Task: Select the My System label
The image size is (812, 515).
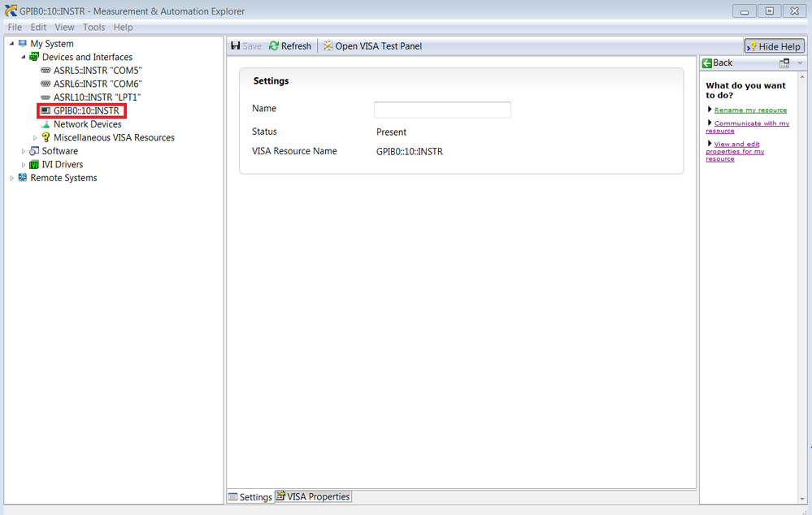Action: pos(52,44)
